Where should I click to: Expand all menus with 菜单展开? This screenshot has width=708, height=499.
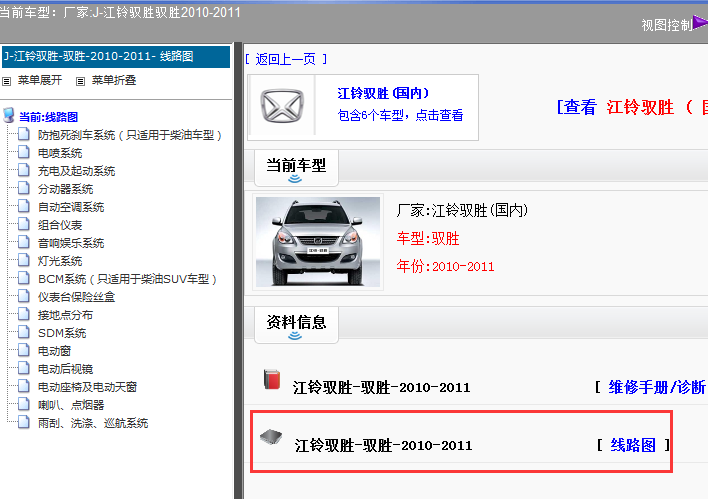[40, 80]
